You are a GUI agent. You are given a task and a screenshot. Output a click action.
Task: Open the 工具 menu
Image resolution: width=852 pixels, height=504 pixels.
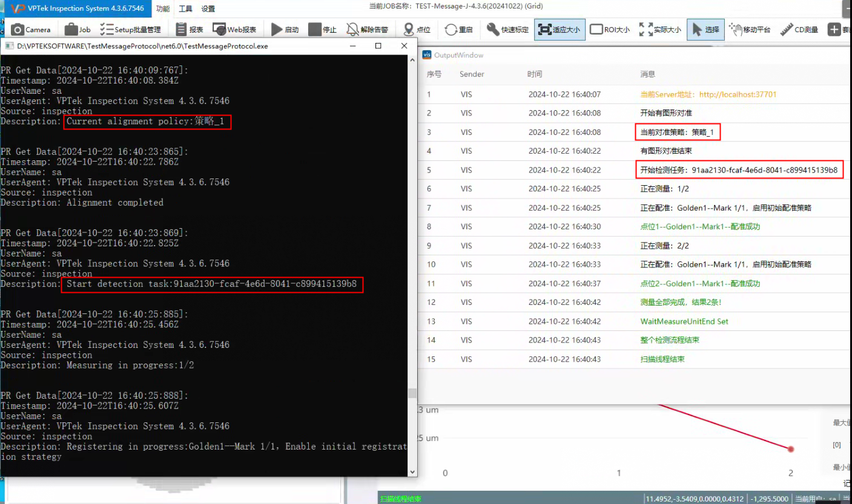pos(186,9)
